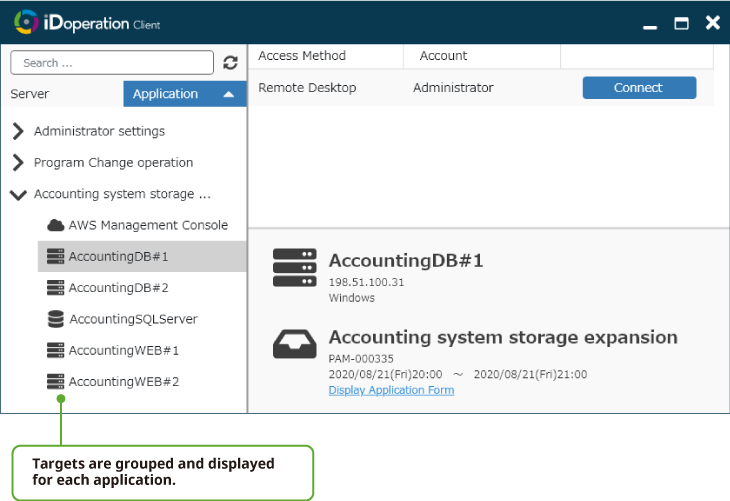730x501 pixels.
Task: Click the AWS Management Console cloud icon
Action: tap(55, 225)
